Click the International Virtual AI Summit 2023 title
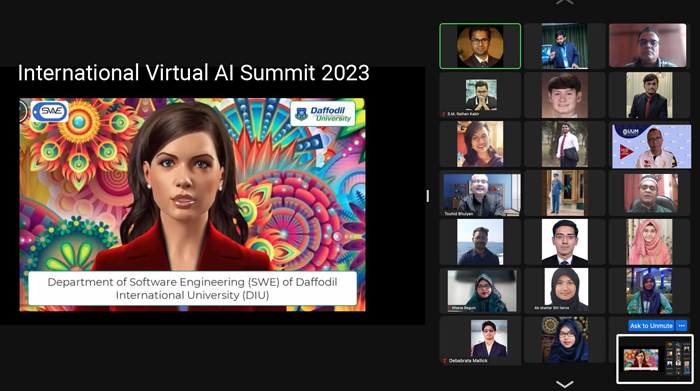This screenshot has height=391, width=700. (193, 73)
